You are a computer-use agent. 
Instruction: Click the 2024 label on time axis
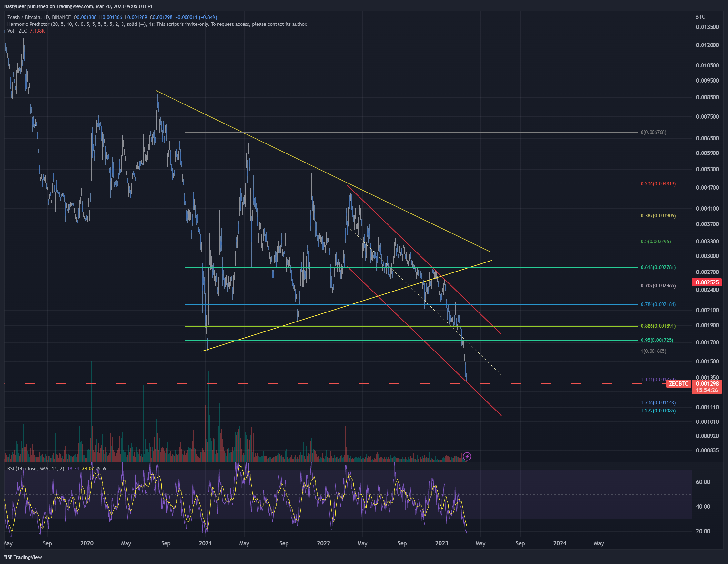pos(560,543)
